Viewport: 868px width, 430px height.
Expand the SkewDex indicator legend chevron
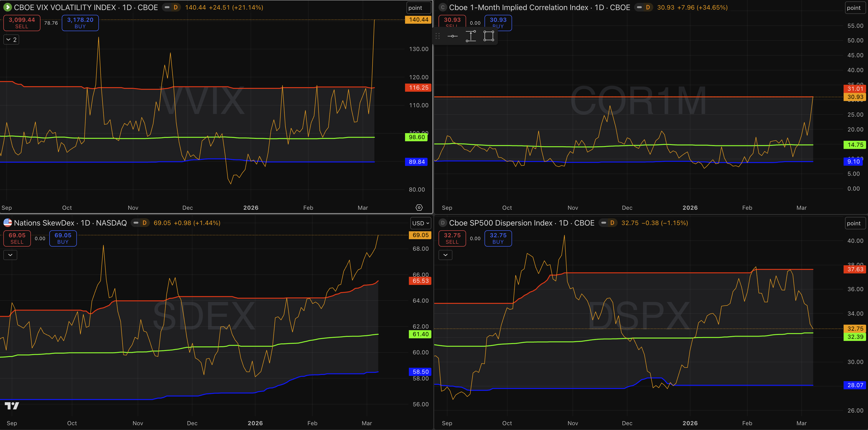click(x=10, y=255)
